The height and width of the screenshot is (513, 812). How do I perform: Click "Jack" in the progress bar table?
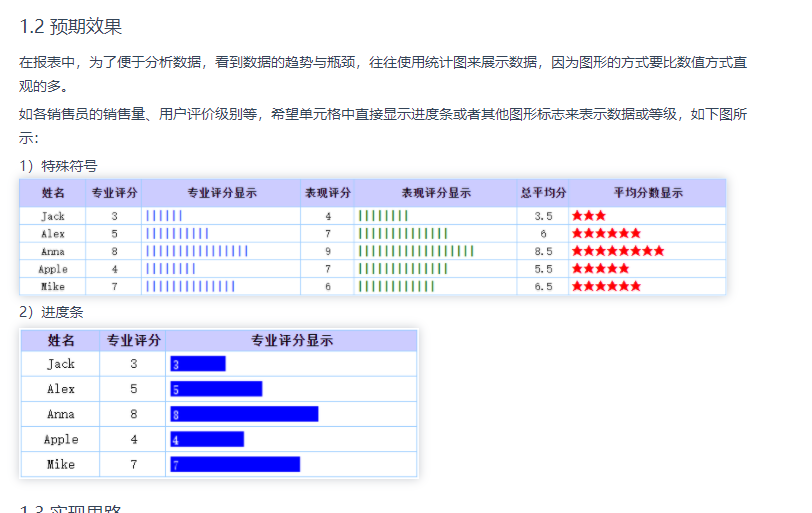click(61, 364)
